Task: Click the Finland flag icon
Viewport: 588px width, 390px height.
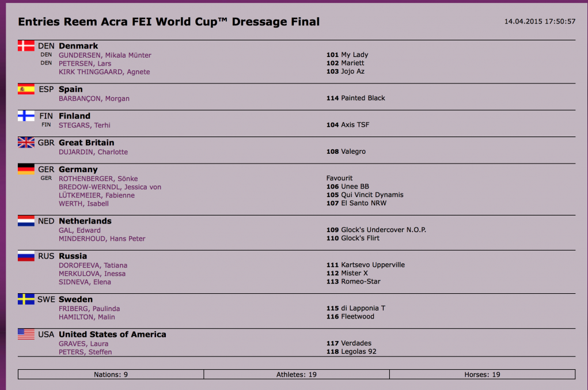Action: (26, 116)
